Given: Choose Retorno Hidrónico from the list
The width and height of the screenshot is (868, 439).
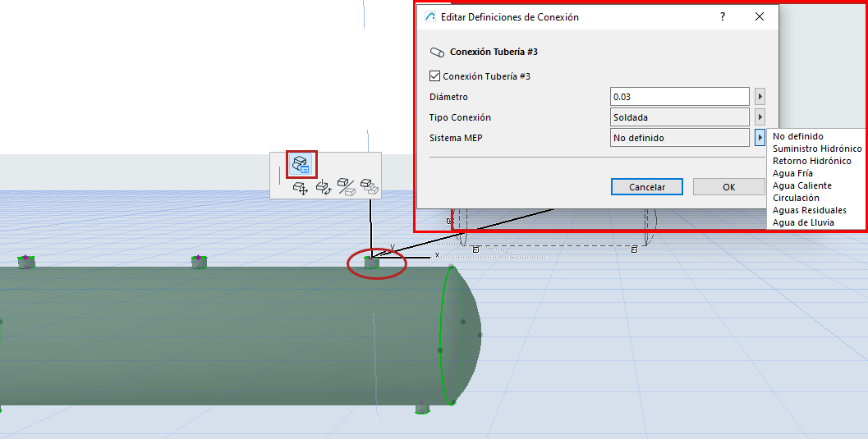Looking at the screenshot, I should click(811, 161).
